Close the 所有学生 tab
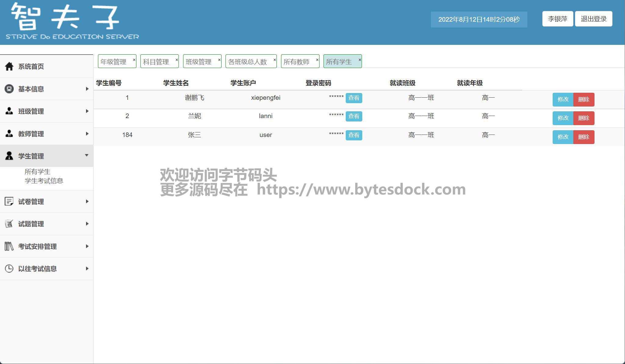The image size is (625, 364). click(x=359, y=60)
